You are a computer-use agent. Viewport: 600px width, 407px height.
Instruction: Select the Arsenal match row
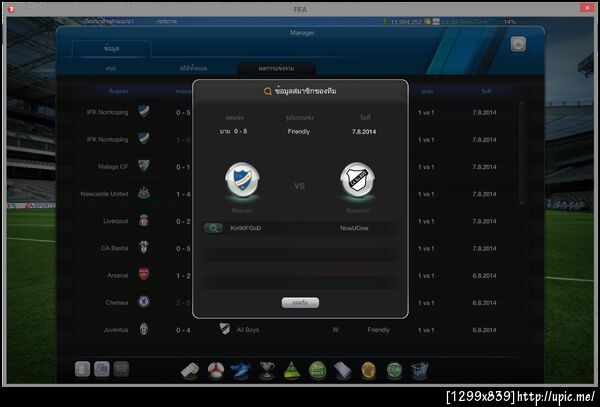[126, 275]
